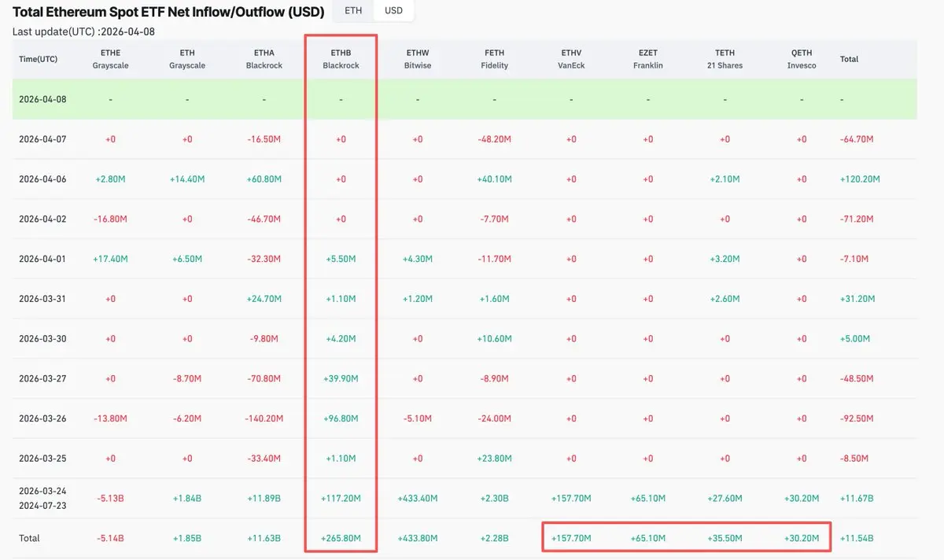
Task: Click the +10.60M FETH cell
Action: point(494,339)
